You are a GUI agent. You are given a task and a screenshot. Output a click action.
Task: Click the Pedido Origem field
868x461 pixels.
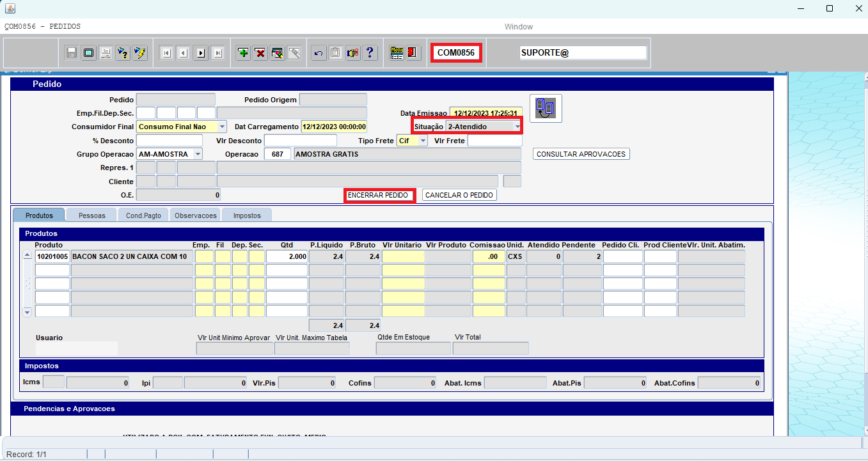[x=333, y=100]
